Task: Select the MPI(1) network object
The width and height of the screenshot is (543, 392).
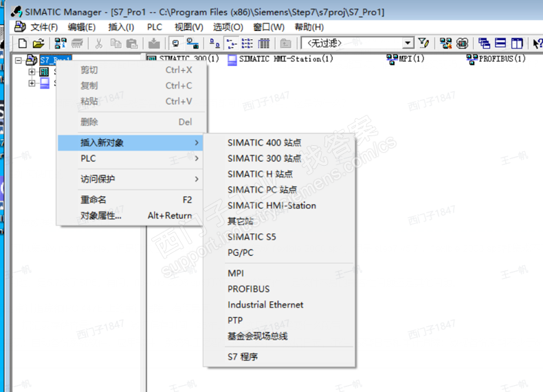Action: pos(405,59)
